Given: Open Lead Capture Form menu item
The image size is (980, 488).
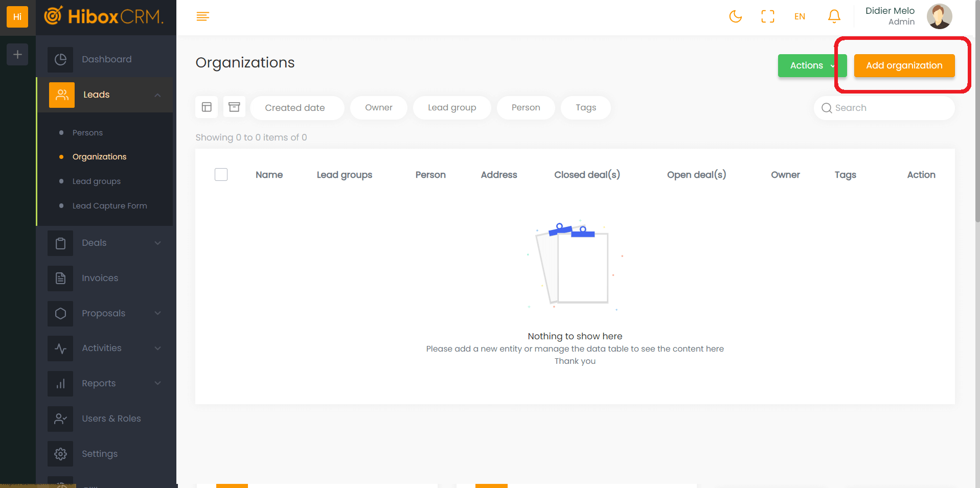Looking at the screenshot, I should pyautogui.click(x=109, y=206).
